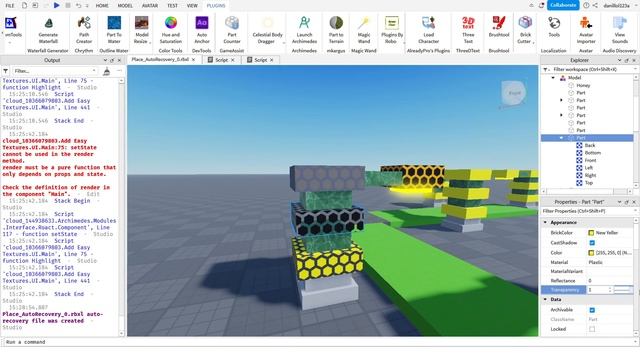Select the Celestial Body Dragger plugin
The image size is (640, 360).
click(267, 23)
